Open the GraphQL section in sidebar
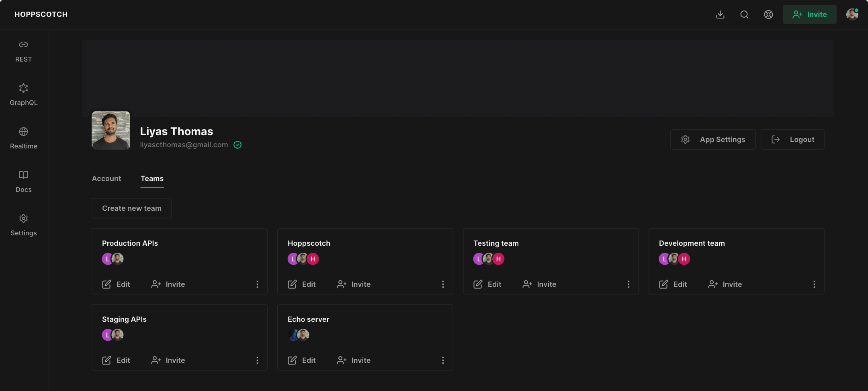Image resolution: width=868 pixels, height=391 pixels. (x=23, y=95)
